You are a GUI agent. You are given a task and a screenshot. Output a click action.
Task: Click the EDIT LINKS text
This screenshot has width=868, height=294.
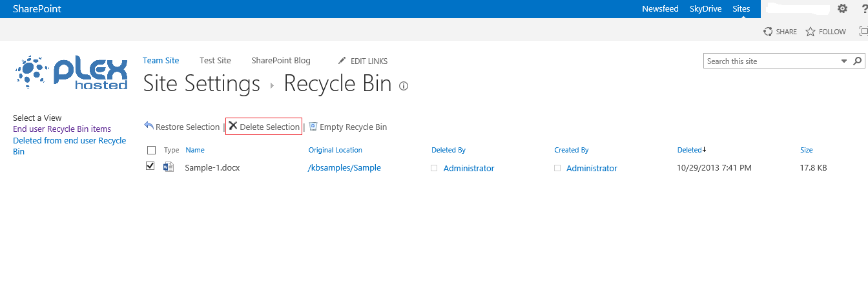(369, 61)
